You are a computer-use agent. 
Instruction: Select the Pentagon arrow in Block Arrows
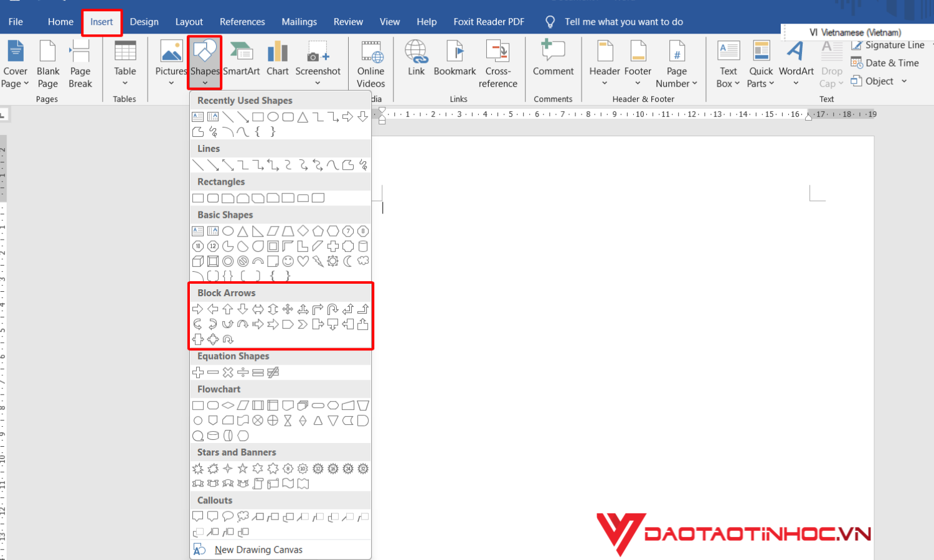[x=288, y=324]
